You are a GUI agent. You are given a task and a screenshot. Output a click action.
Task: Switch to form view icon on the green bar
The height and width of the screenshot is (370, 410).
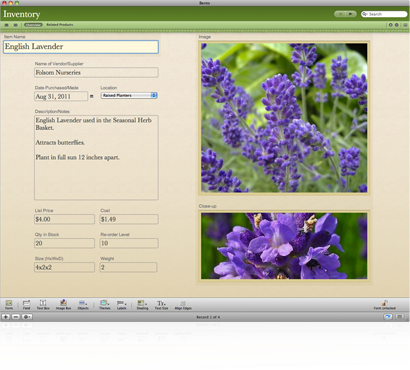point(6,25)
